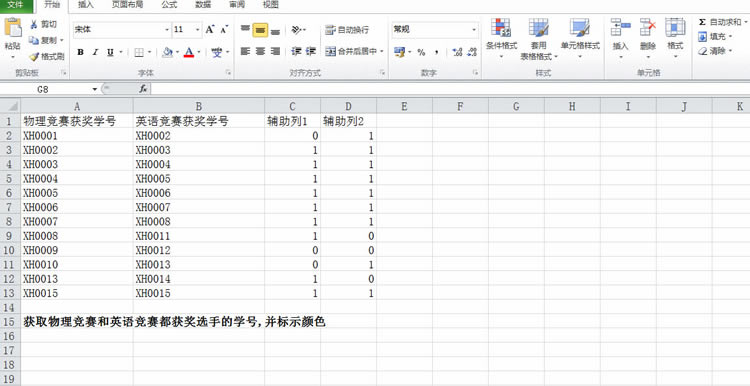
Task: Apply comma thousands separator style
Action: click(436, 52)
